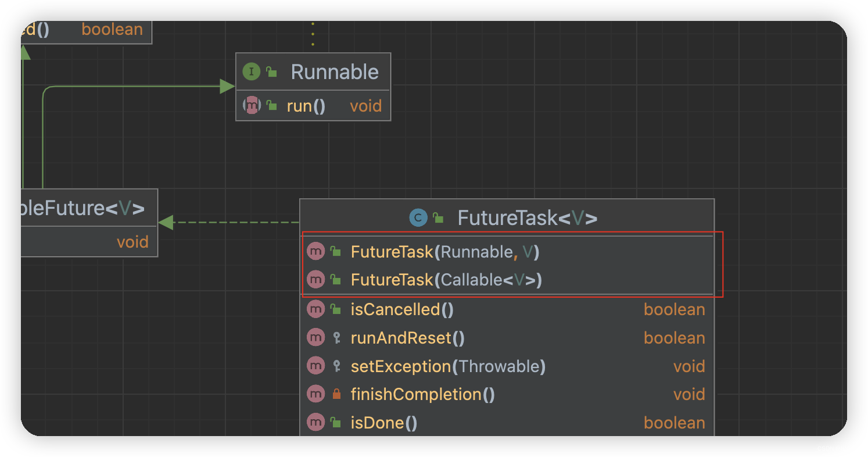
Task: Click the boolean return type of runAndReset()
Action: pos(675,338)
